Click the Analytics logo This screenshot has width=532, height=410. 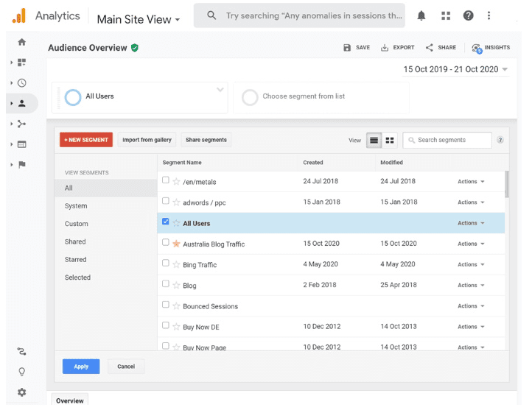point(19,15)
